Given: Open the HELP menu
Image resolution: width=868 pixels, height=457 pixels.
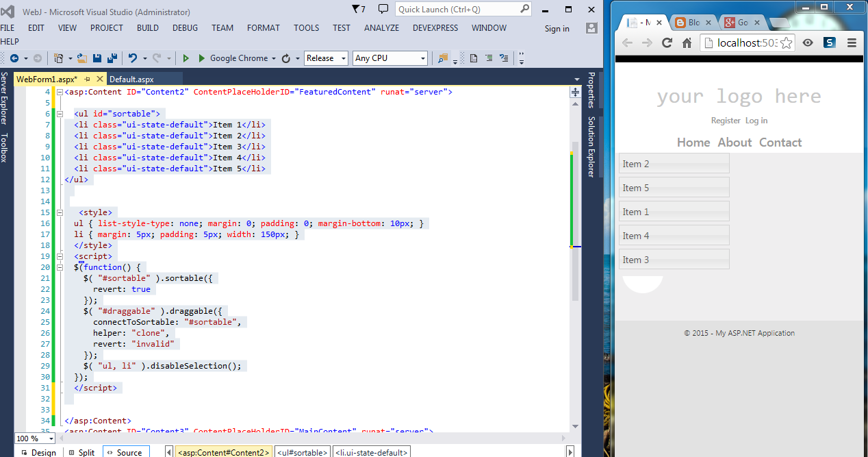Looking at the screenshot, I should (10, 42).
